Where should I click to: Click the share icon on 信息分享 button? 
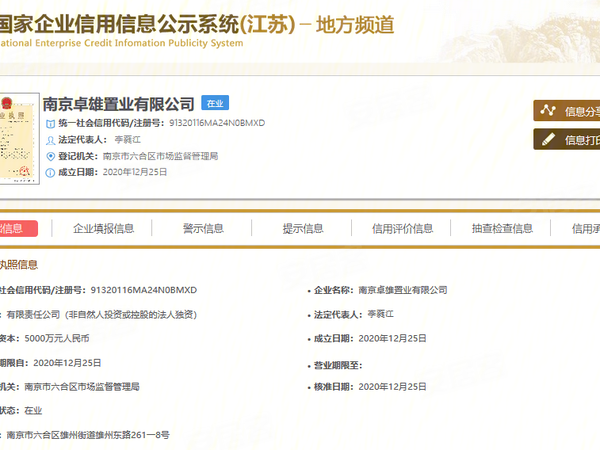pos(548,111)
